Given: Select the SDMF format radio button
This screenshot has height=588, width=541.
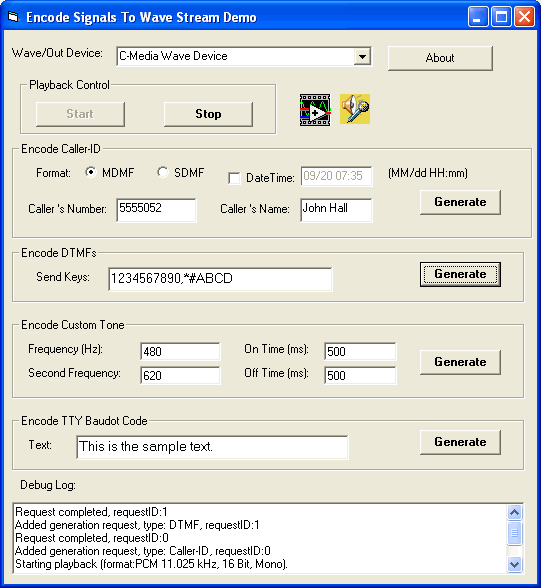Looking at the screenshot, I should (x=163, y=172).
